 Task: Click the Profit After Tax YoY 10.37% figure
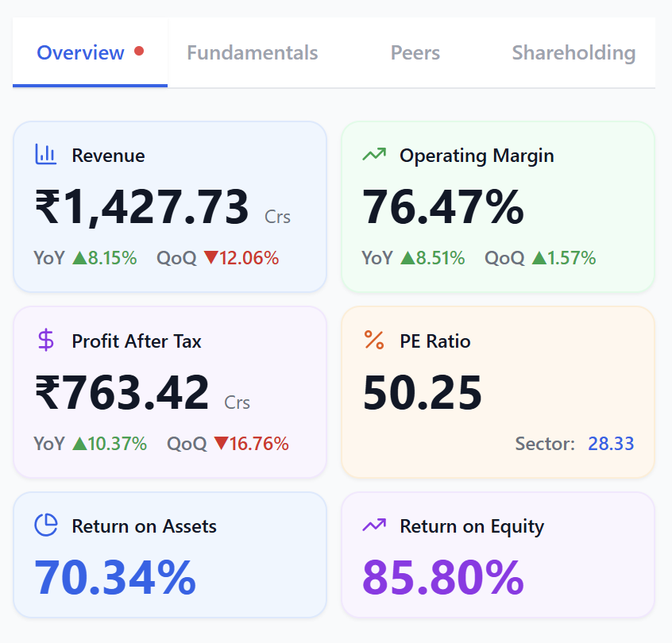coord(118,444)
